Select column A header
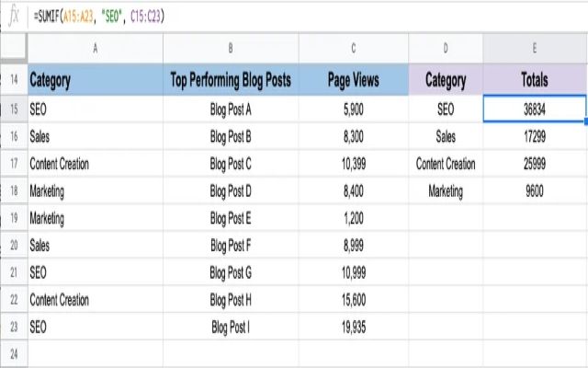Viewport: 588px width, 368px height. tap(96, 49)
